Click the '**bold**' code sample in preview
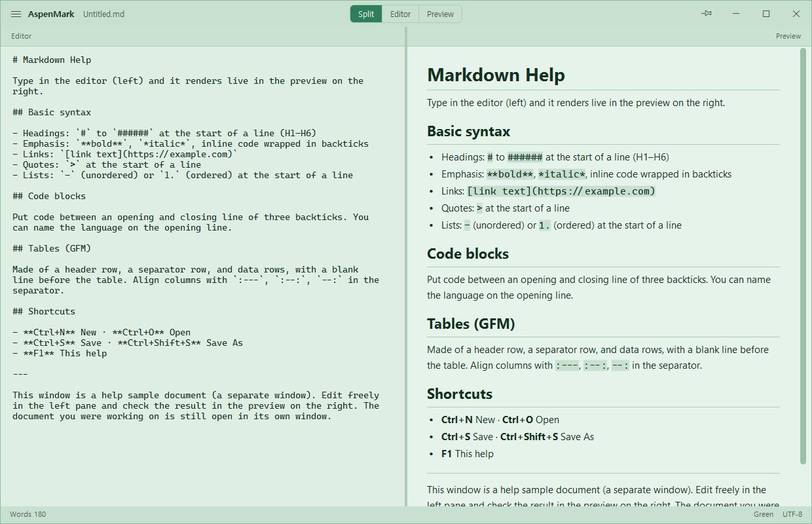Viewport: 812px width, 524px height. (x=510, y=174)
